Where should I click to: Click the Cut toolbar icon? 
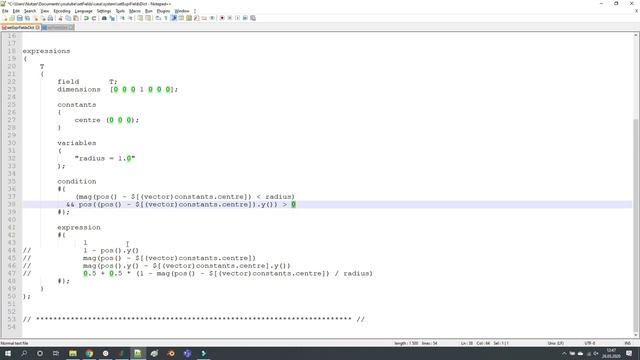[60, 18]
